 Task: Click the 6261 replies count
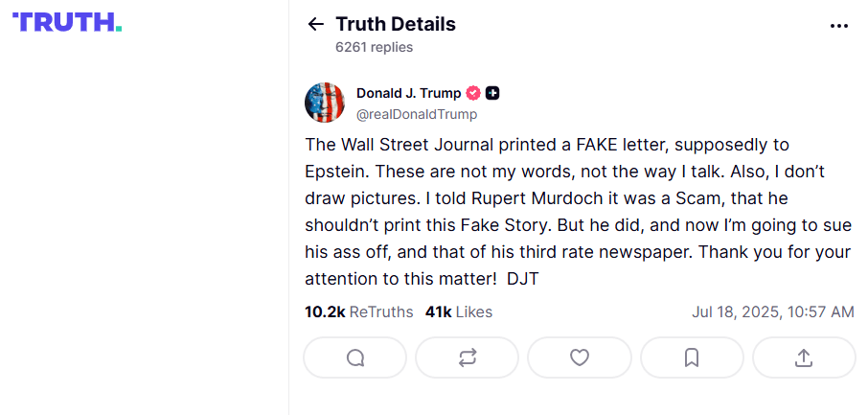(x=374, y=46)
